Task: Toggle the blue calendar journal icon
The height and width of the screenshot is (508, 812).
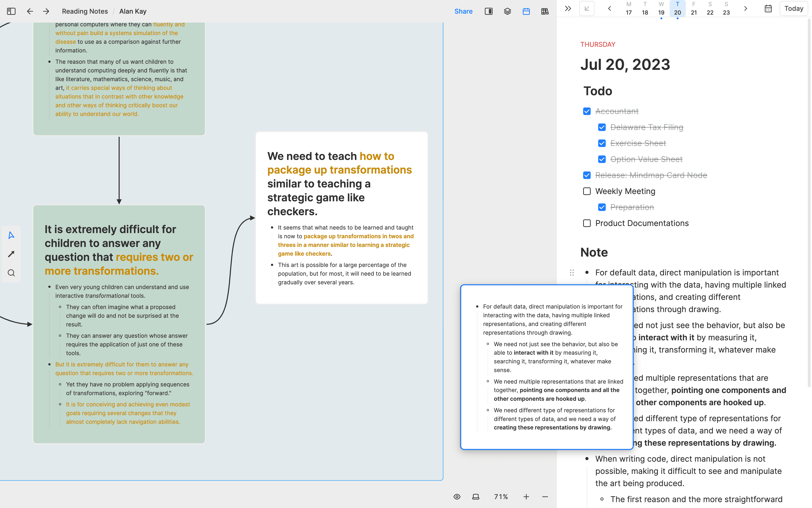Action: 526,12
